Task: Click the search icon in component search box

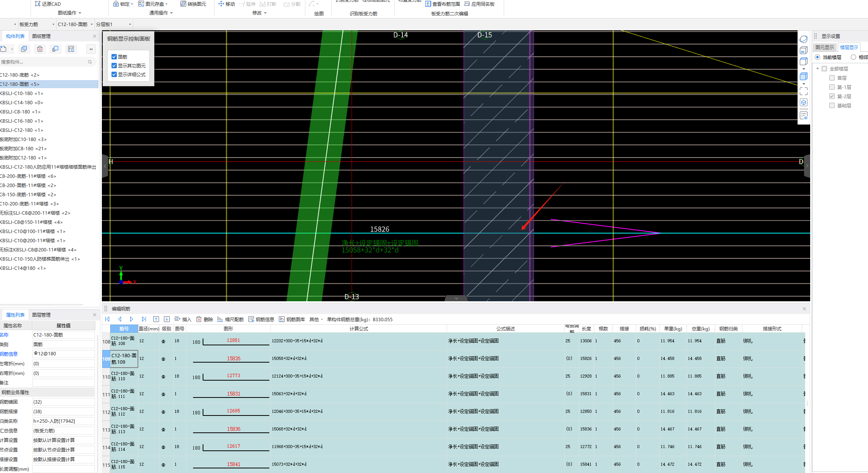Action: click(90, 62)
